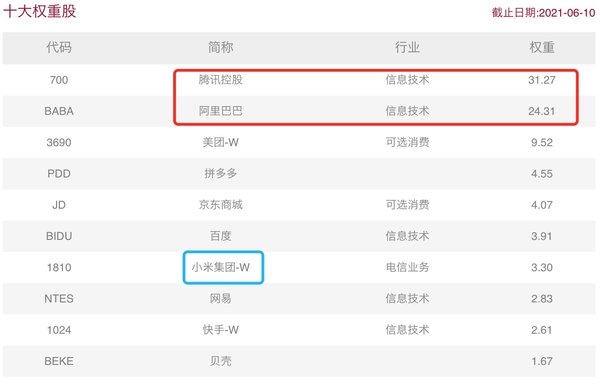Click the 截止日期 2021-06-10 text

pos(543,13)
